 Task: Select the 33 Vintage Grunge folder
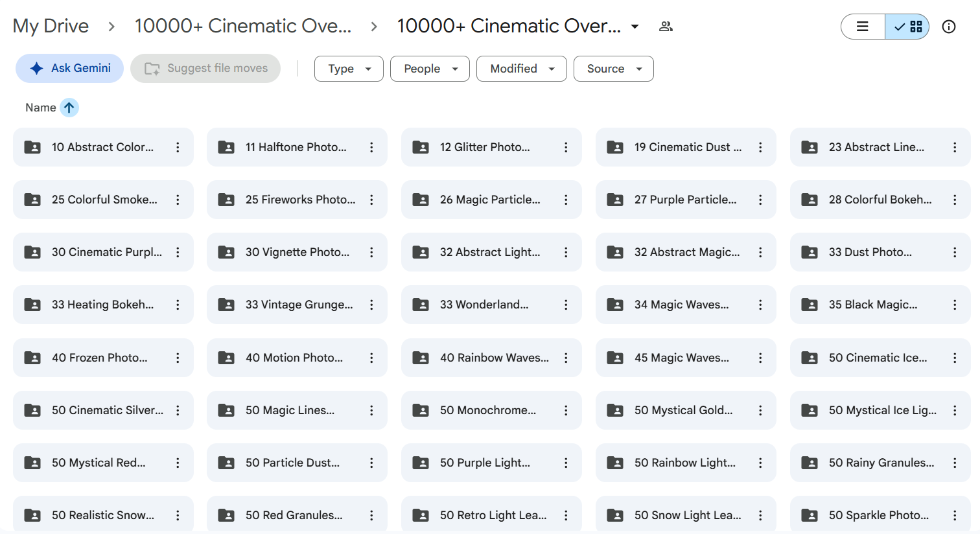tap(297, 305)
